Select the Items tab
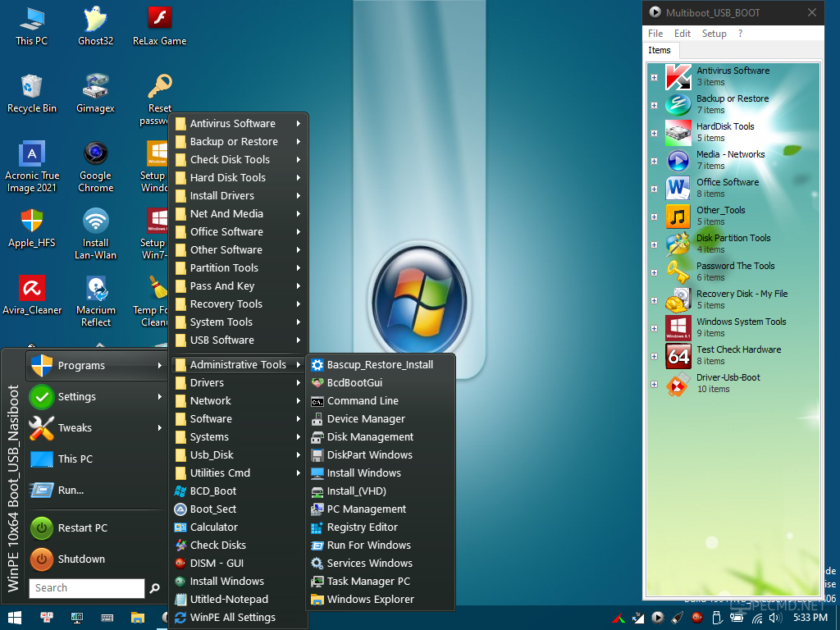 coord(660,50)
